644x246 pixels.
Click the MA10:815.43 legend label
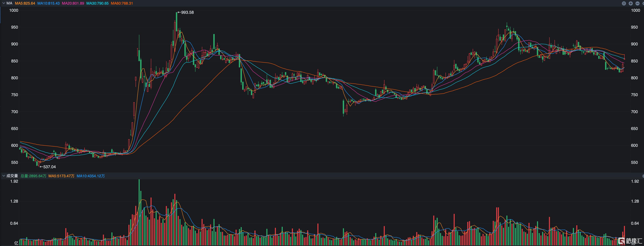(48, 3)
